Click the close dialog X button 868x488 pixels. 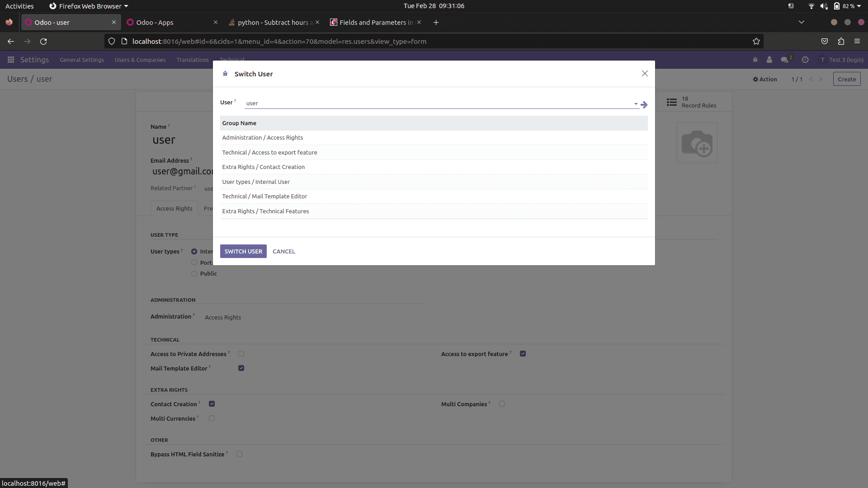coord(644,73)
